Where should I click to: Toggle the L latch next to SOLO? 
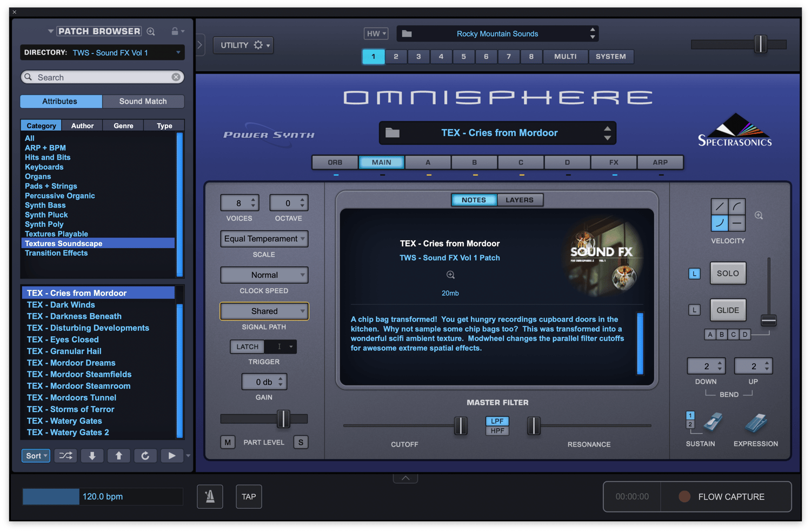[x=695, y=274]
